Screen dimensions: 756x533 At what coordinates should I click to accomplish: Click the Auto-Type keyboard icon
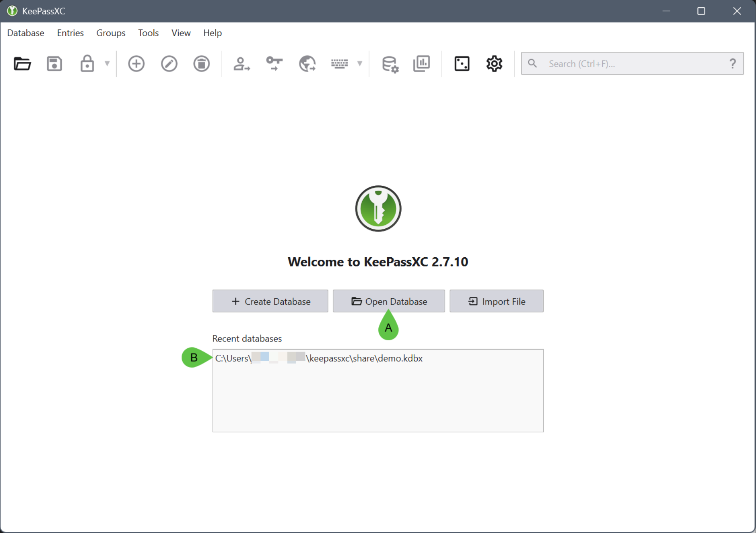(x=339, y=63)
